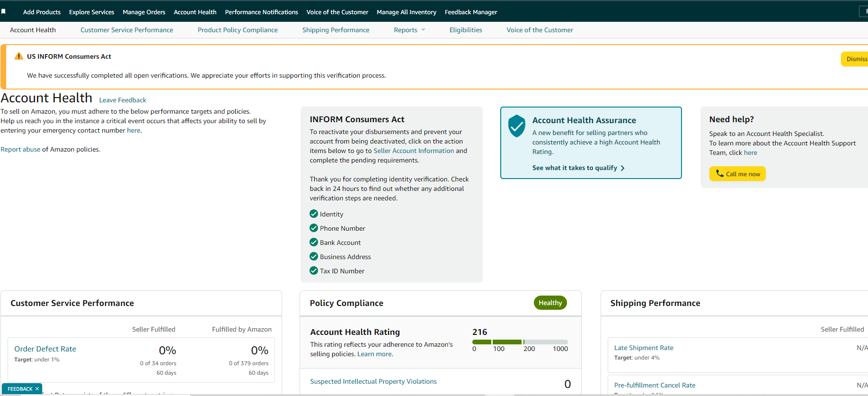Screen dimensions: 868x396
Task: Click the Account Health Assurance title
Action: pyautogui.click(x=584, y=120)
